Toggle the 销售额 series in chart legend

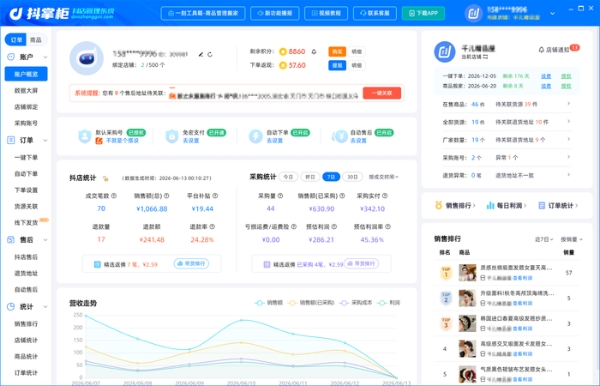pos(269,303)
